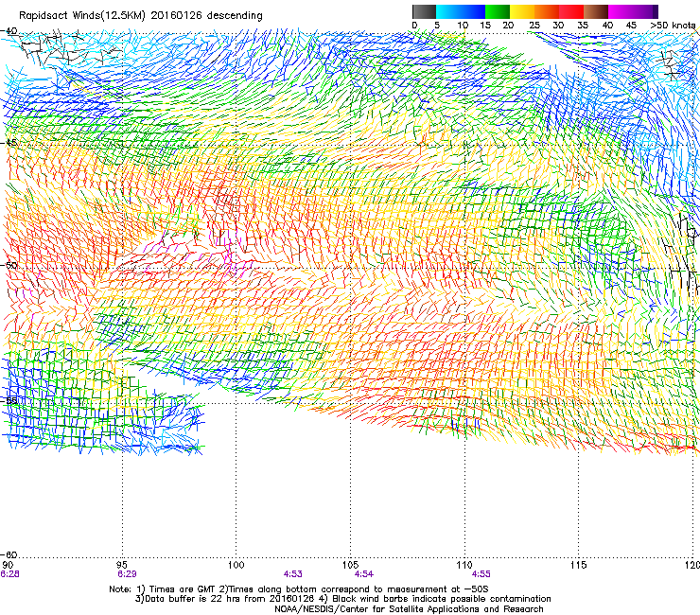This screenshot has height=615, width=700.
Task: Click the gray 0-5 knots color swatch
Action: pyautogui.click(x=424, y=11)
